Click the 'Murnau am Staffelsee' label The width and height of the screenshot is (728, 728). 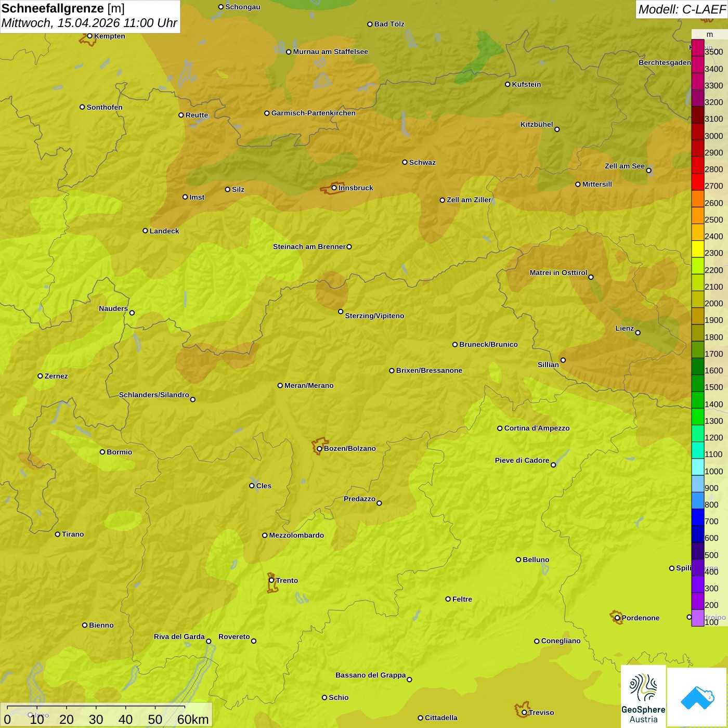(x=330, y=51)
